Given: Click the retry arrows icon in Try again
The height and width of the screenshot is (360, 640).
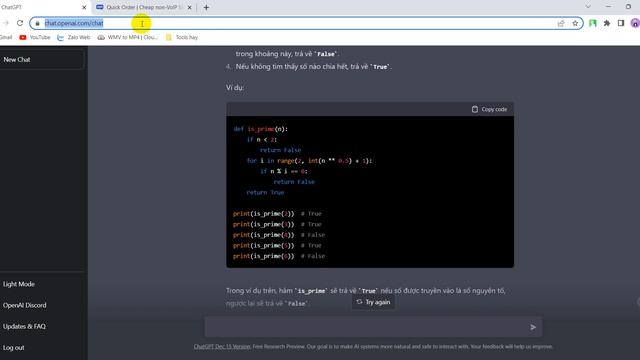Looking at the screenshot, I should 359,302.
